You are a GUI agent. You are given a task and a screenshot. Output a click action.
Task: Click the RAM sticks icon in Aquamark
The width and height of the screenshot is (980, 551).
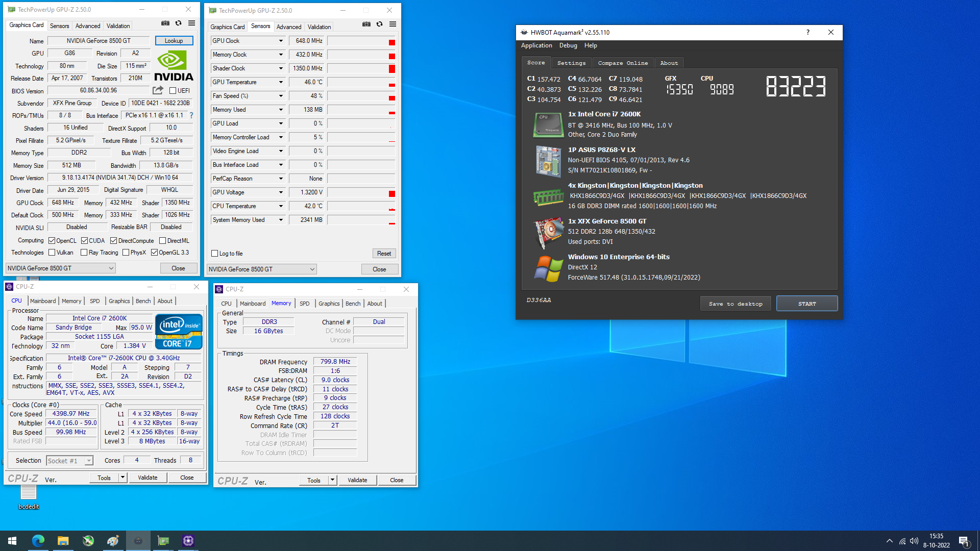point(548,196)
